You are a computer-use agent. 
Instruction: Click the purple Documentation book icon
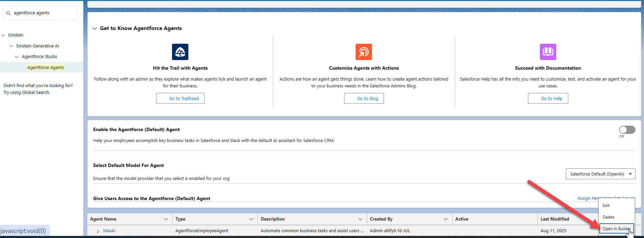click(548, 52)
